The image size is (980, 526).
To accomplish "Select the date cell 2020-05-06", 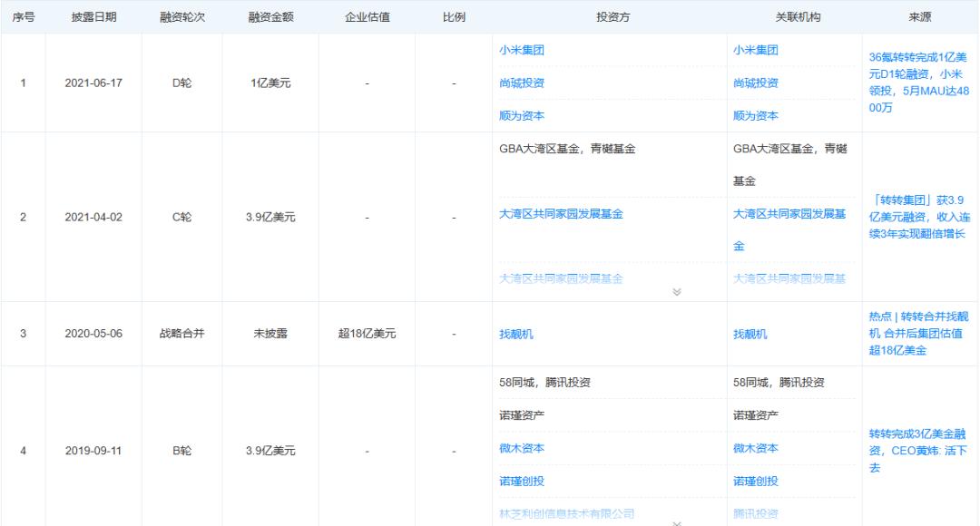I will tap(93, 334).
